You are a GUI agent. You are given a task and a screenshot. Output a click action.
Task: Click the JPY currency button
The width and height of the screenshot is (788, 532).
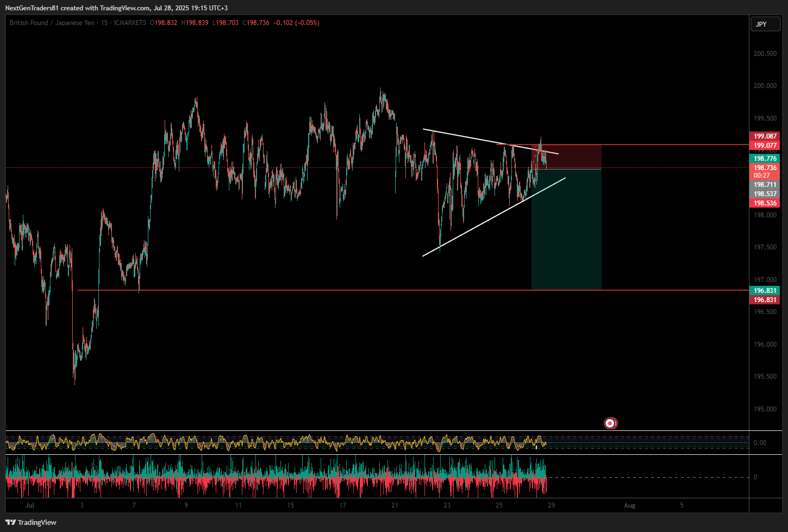click(765, 24)
